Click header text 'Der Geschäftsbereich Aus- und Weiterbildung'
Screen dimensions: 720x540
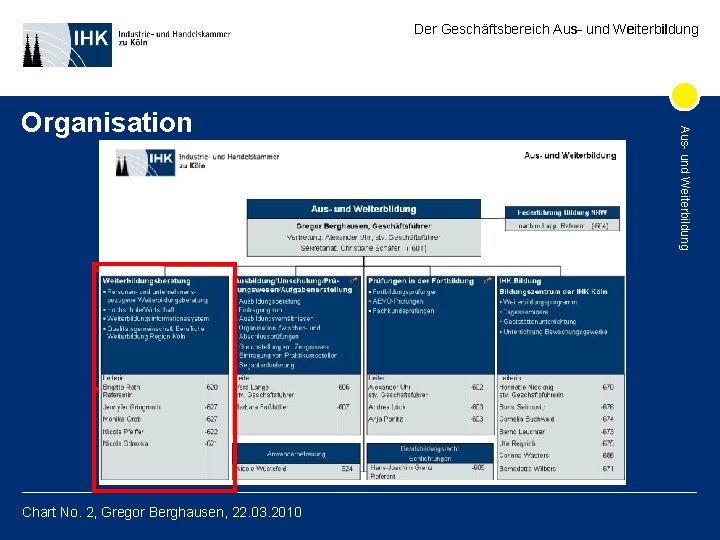pos(556,29)
